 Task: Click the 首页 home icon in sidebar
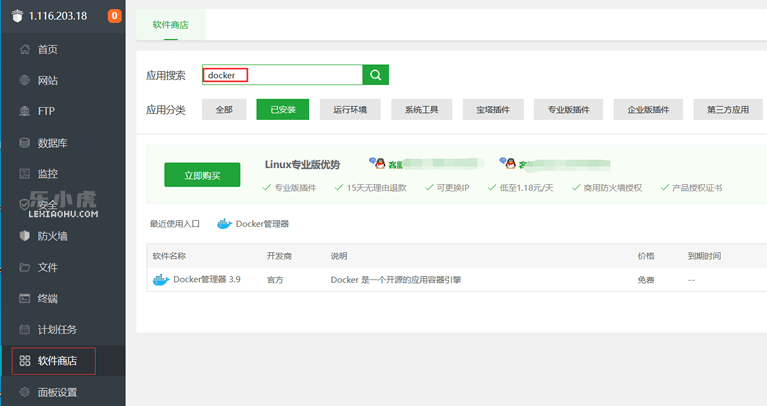(x=24, y=49)
